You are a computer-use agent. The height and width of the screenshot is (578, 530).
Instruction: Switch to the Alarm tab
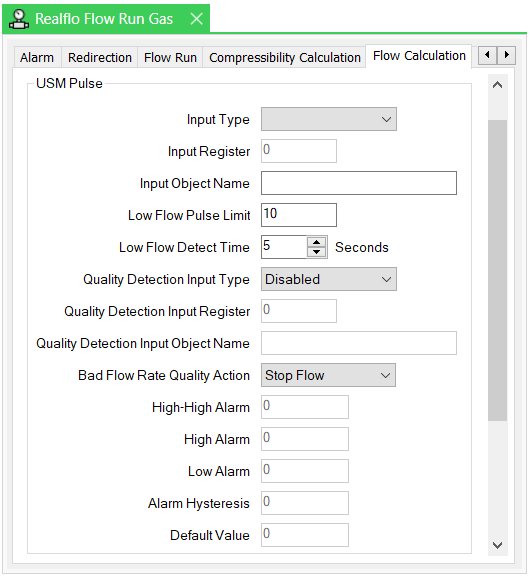37,58
